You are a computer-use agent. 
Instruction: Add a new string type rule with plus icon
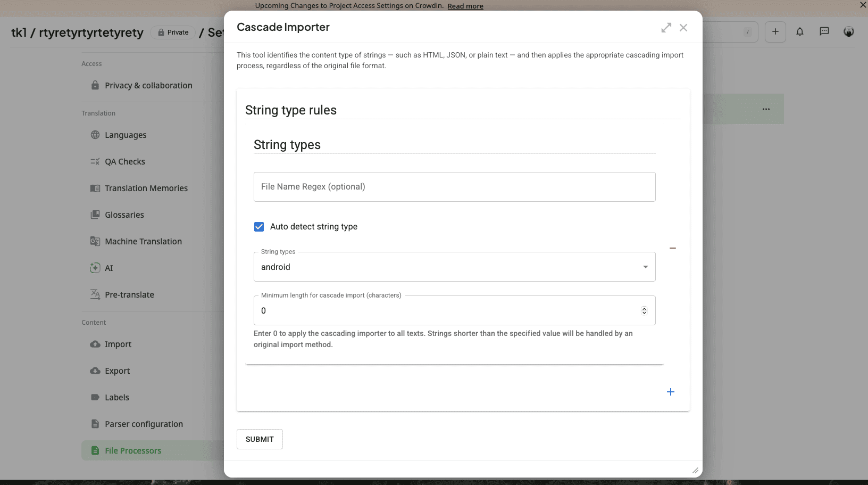tap(671, 392)
